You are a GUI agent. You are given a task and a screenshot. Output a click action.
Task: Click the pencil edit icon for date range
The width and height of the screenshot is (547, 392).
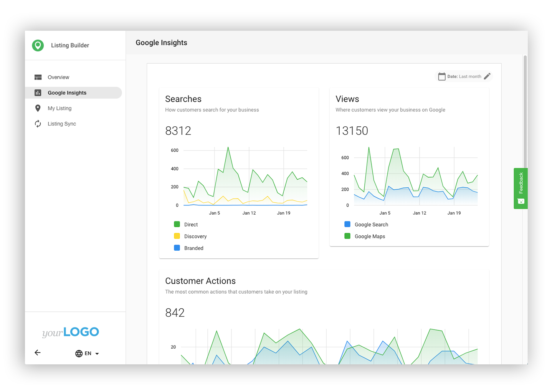(487, 76)
